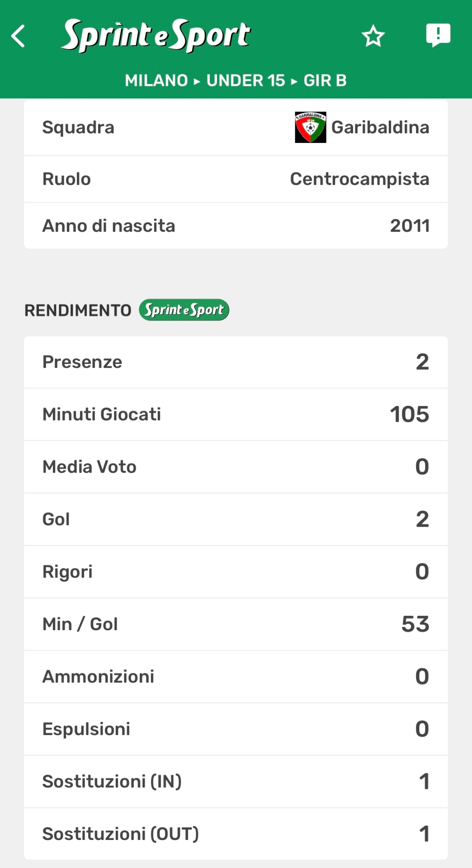Select the Media Voto row
472x868 pixels.
click(236, 467)
